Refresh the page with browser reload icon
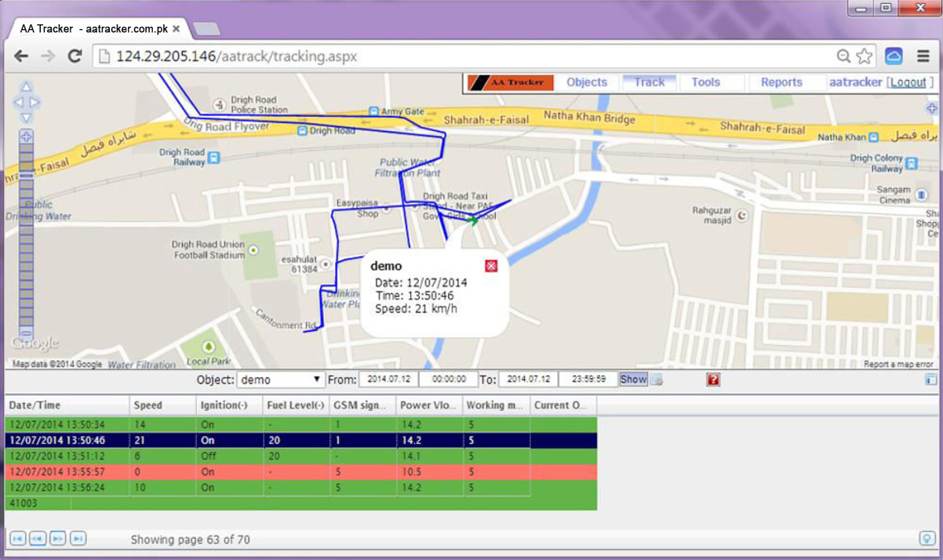 (x=74, y=56)
